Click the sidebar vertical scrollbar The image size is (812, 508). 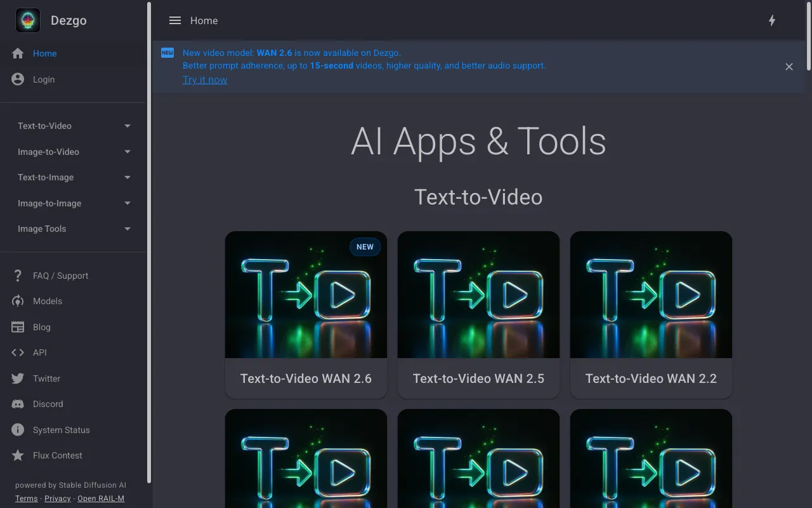coord(149,243)
